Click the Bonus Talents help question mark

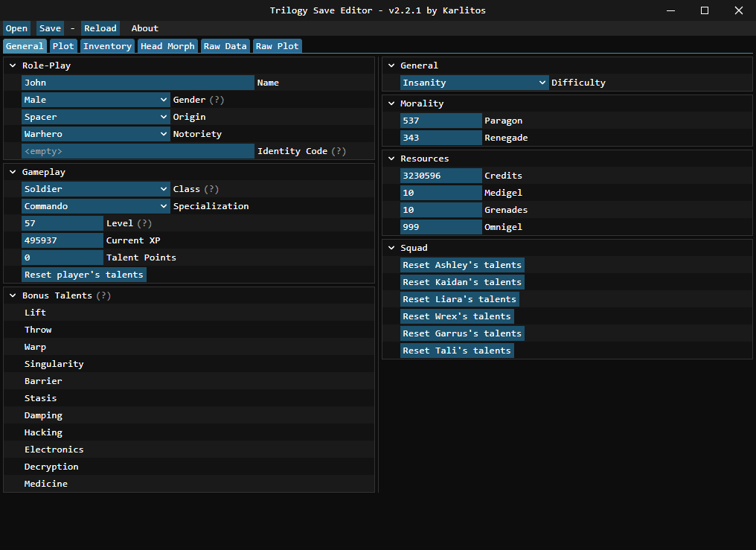tap(103, 295)
